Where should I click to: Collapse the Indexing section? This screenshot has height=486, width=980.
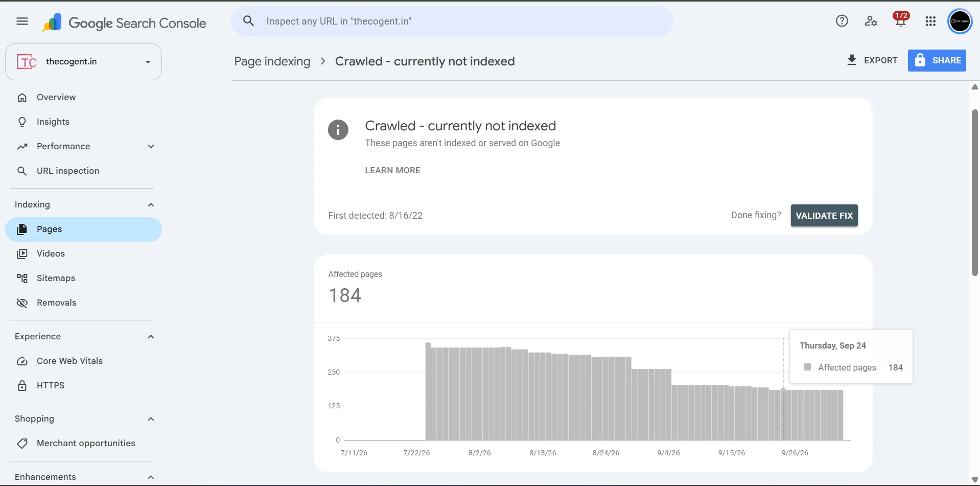[151, 204]
